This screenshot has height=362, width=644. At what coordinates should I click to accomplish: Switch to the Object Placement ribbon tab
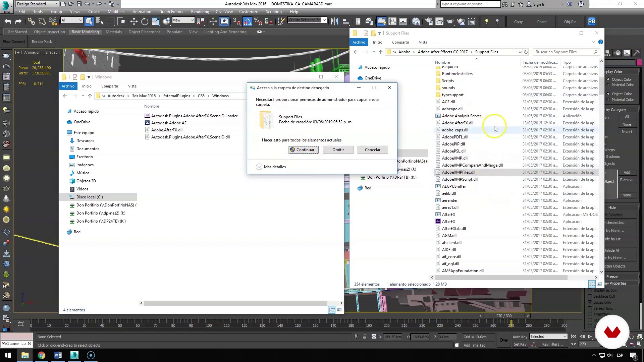[x=144, y=32]
